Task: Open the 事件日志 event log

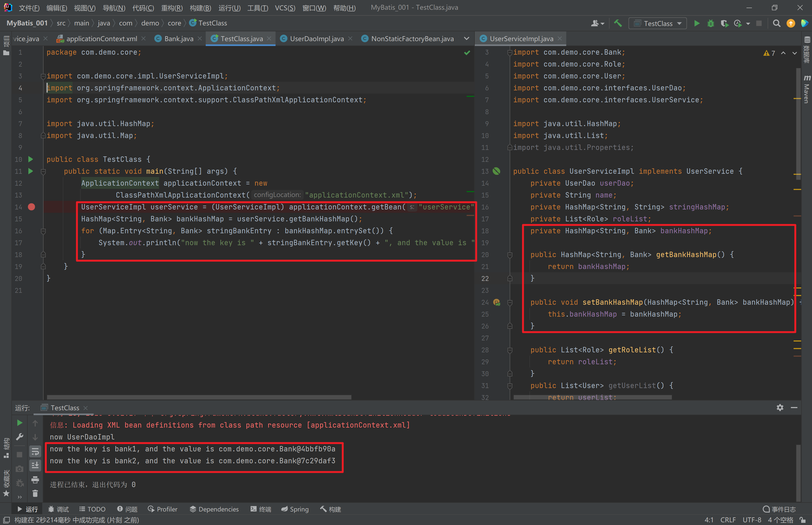Action: (x=779, y=509)
